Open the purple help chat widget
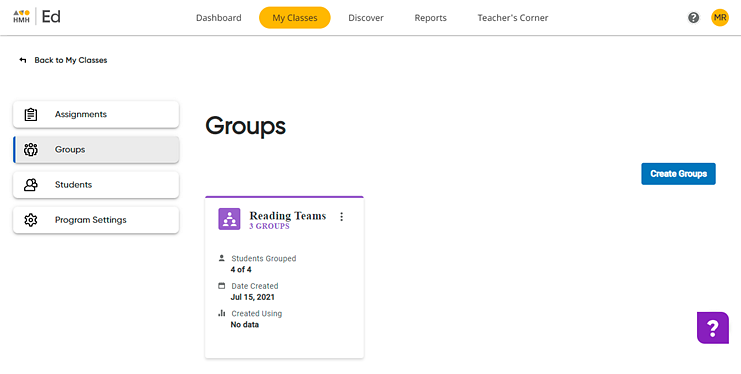This screenshot has height=374, width=741. pyautogui.click(x=713, y=328)
